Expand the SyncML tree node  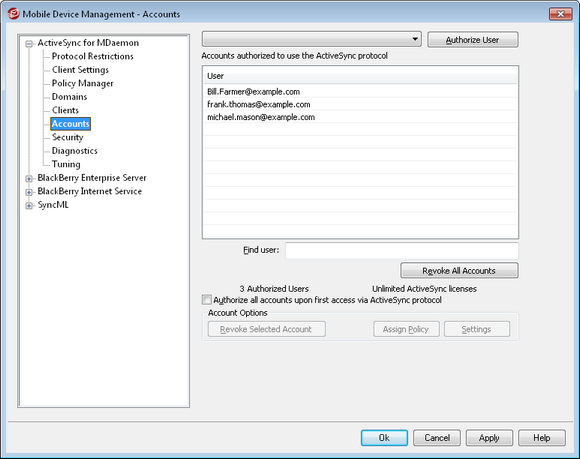click(29, 206)
